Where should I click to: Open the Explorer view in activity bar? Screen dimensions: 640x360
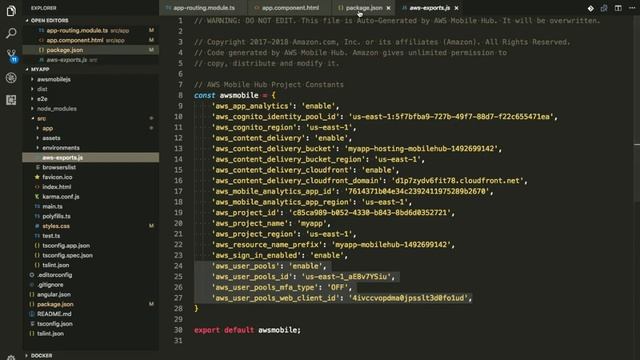[x=11, y=11]
